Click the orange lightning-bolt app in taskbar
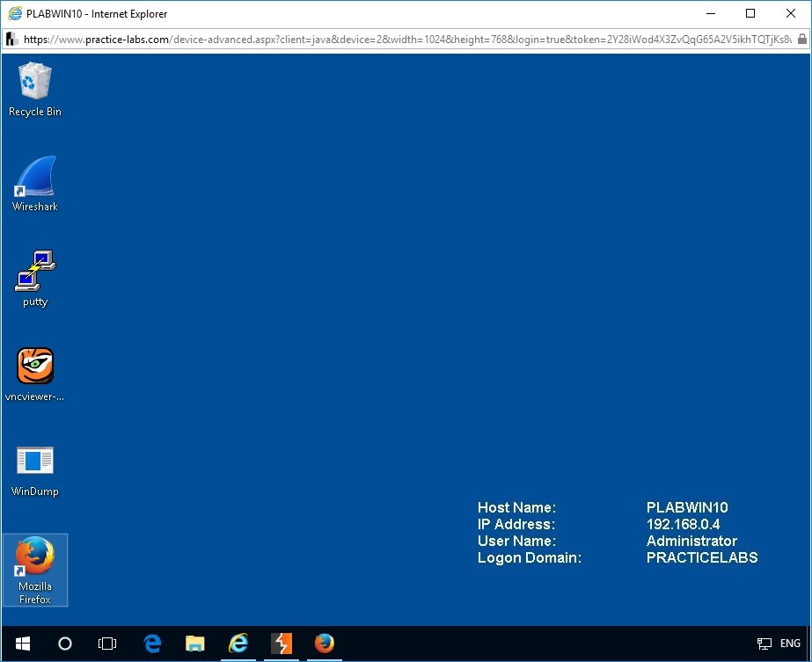The image size is (812, 662). point(282,644)
